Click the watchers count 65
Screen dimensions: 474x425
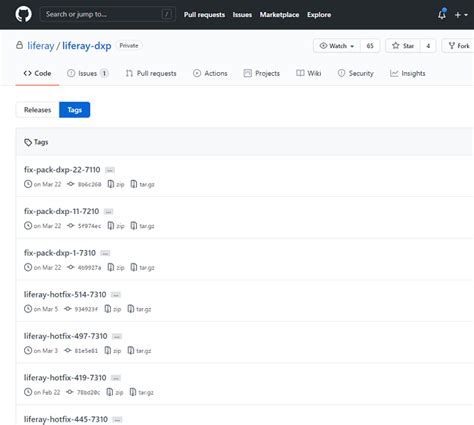pos(370,46)
